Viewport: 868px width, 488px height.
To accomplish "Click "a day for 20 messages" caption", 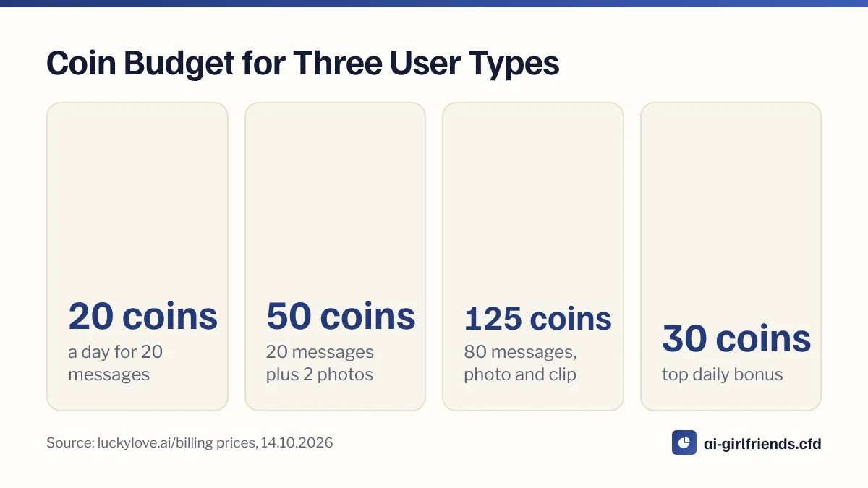I will (x=116, y=363).
